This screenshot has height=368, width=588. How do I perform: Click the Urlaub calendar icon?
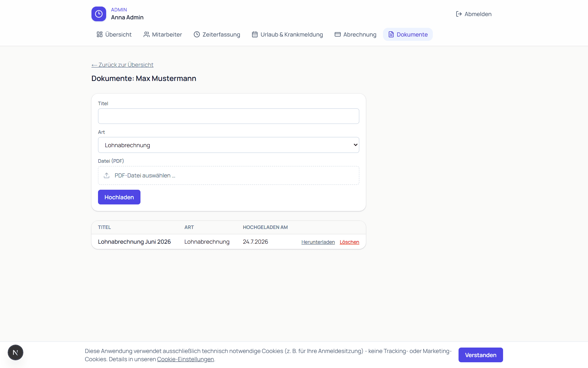tap(255, 34)
